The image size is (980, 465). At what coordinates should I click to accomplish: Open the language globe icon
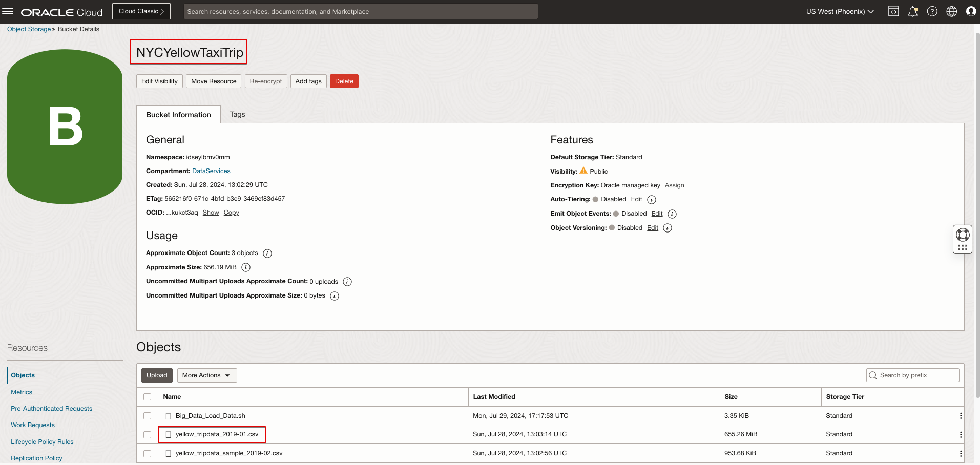pyautogui.click(x=952, y=11)
